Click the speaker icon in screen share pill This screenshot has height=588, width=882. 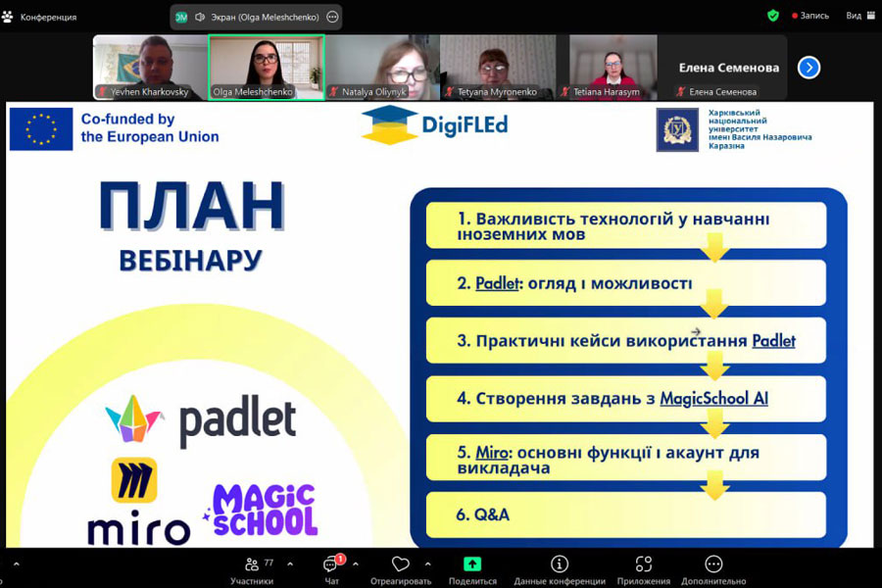coord(200,17)
